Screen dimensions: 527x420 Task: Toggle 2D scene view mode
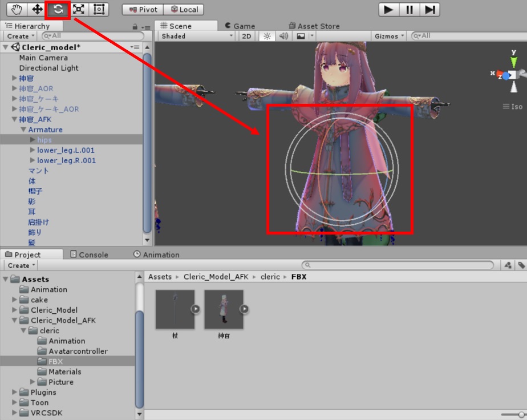tap(246, 36)
